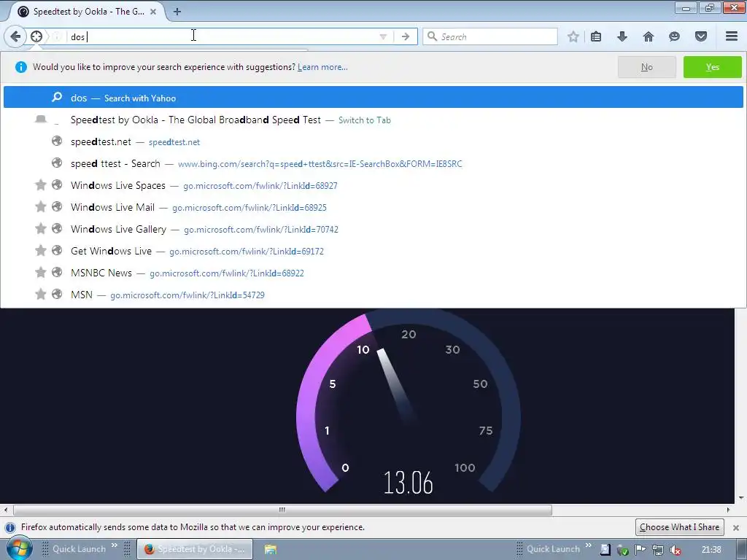Viewport: 747px width, 560px height.
Task: Expand the address bar history dropdown arrow
Action: [383, 36]
